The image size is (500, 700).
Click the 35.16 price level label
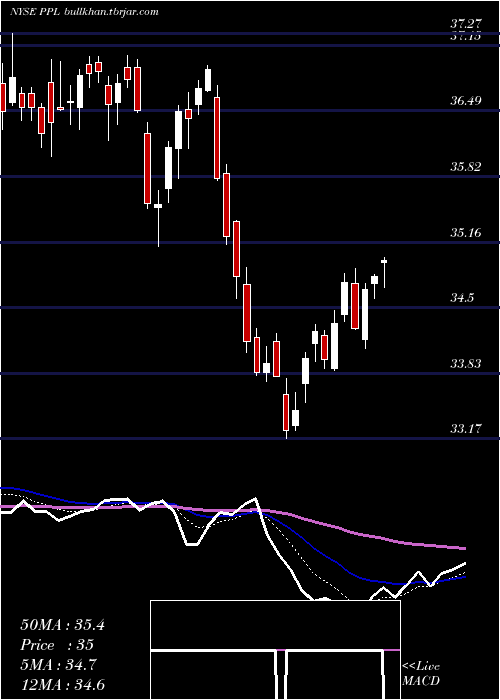tap(465, 233)
